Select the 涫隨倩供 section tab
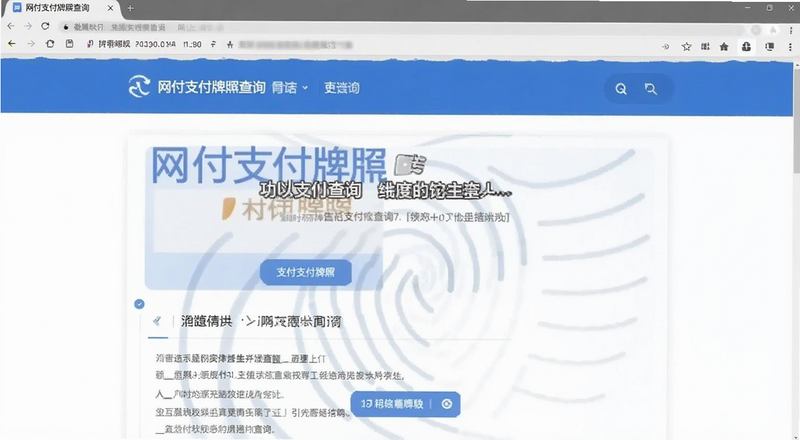 click(206, 321)
